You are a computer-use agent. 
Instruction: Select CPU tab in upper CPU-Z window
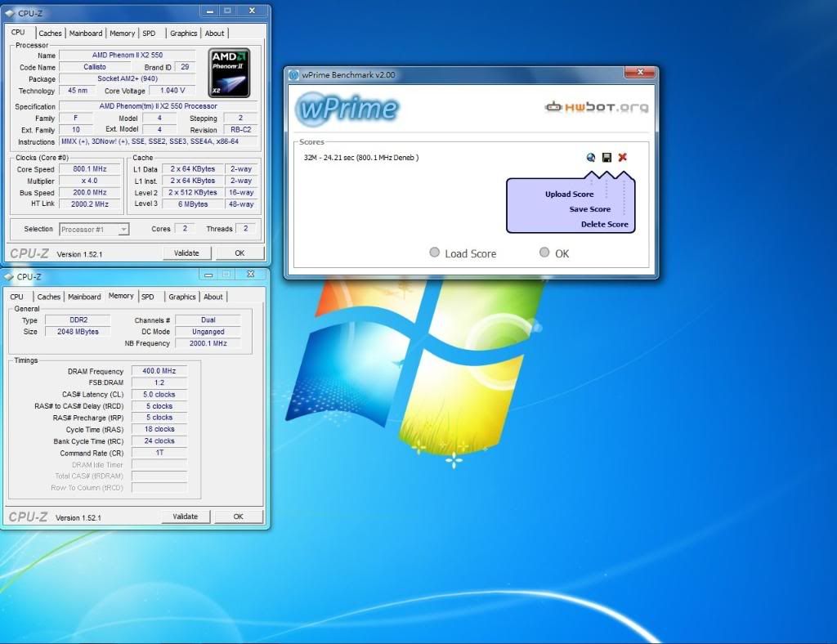pos(18,32)
